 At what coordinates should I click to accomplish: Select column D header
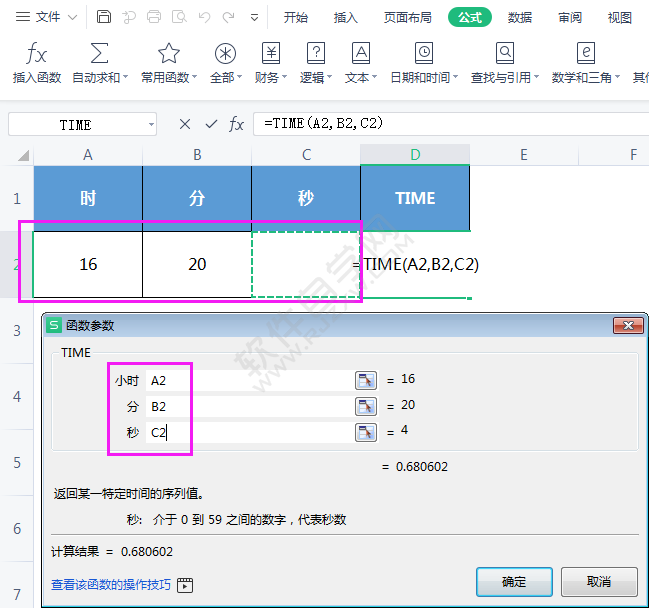[x=415, y=155]
